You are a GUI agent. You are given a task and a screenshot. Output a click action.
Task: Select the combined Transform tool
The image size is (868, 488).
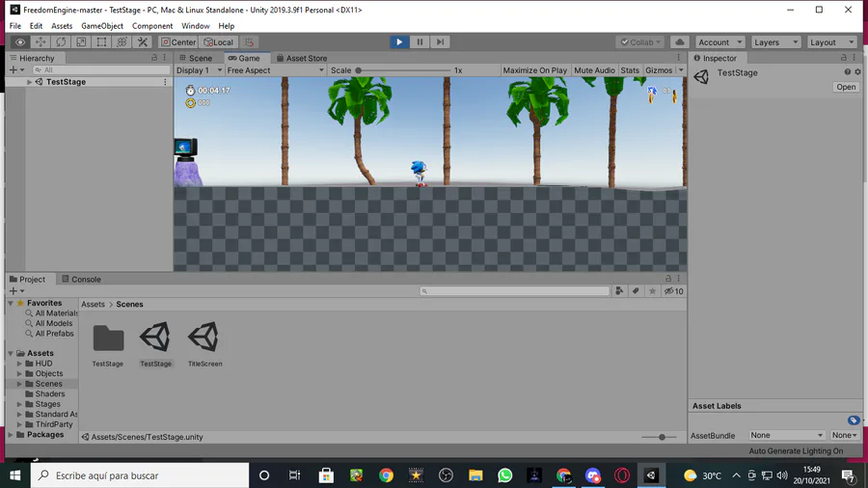pyautogui.click(x=122, y=42)
